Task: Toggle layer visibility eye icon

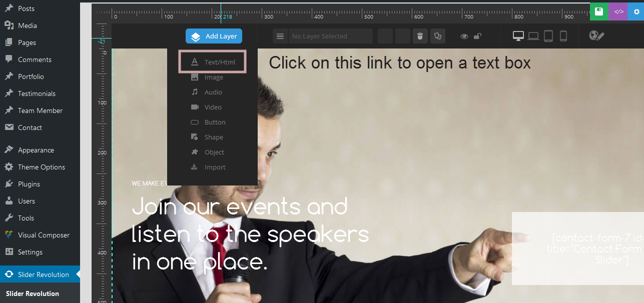Action: (x=464, y=36)
